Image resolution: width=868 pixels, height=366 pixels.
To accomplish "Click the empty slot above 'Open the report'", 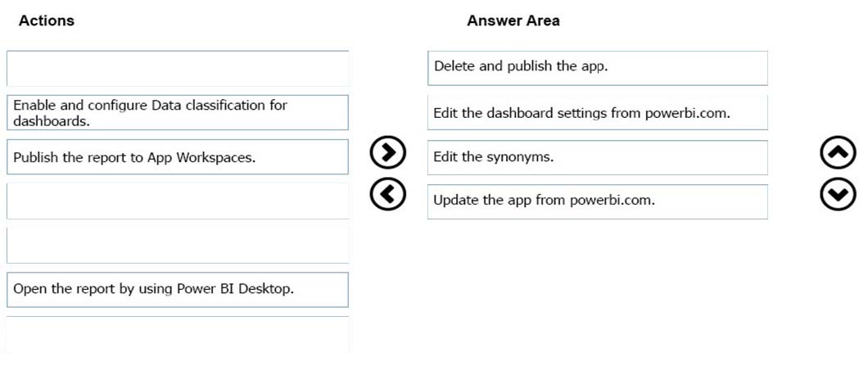I will 178,246.
